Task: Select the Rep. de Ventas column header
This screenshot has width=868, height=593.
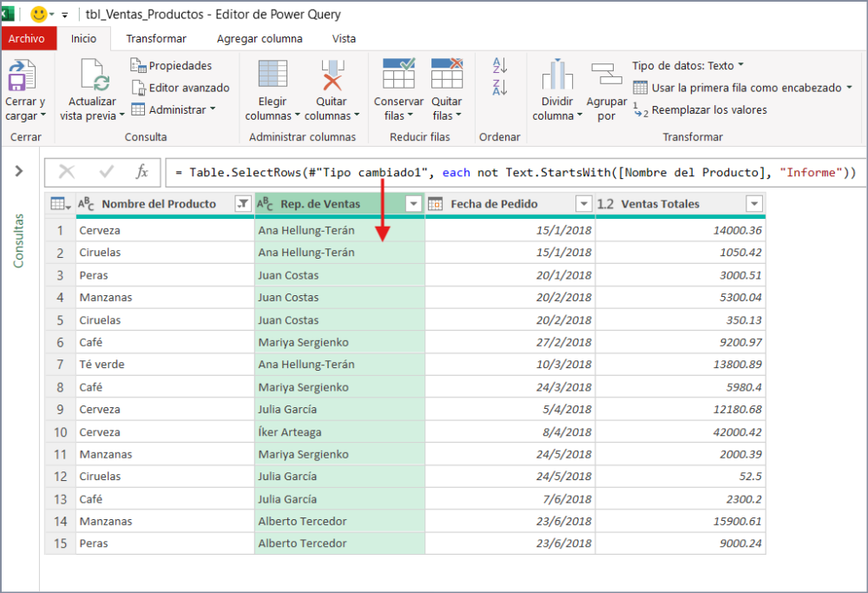Action: click(x=320, y=204)
